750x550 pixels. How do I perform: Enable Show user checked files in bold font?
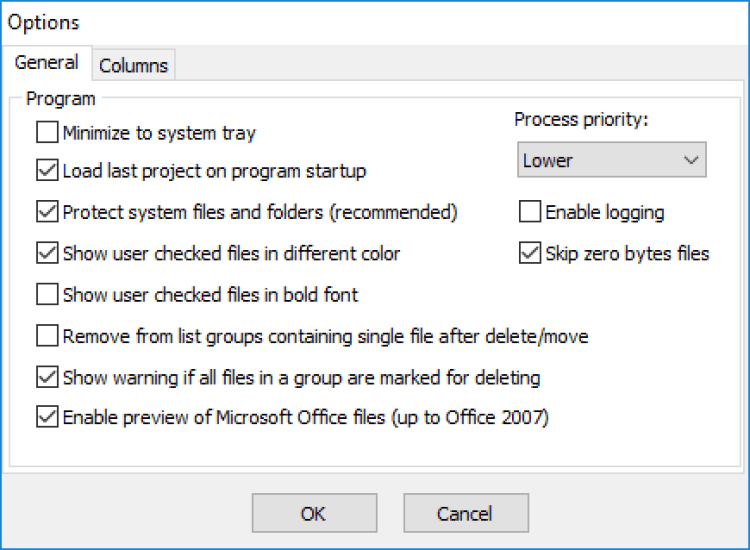pos(47,294)
